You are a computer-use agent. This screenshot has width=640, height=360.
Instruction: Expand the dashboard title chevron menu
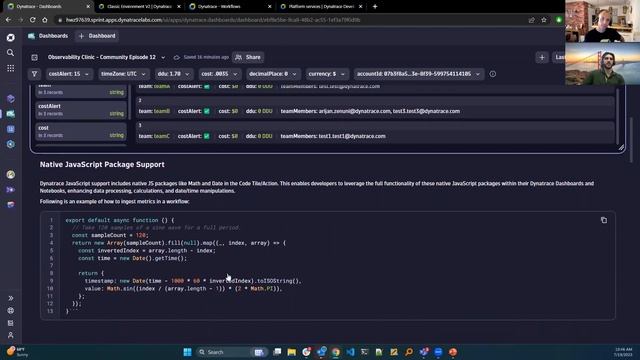(x=163, y=58)
